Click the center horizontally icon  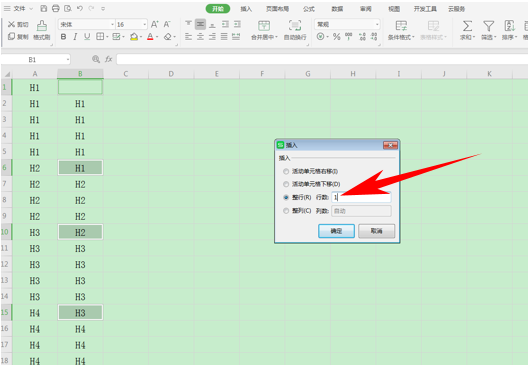point(200,37)
